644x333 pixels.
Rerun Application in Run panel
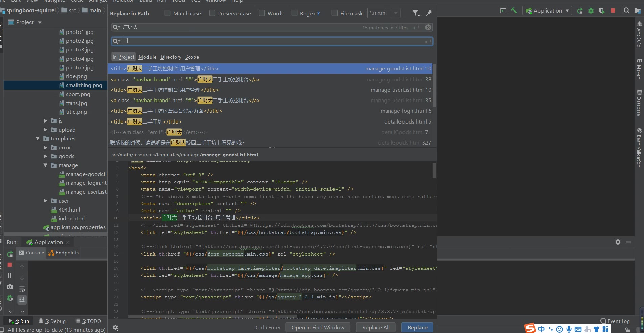pyautogui.click(x=10, y=254)
